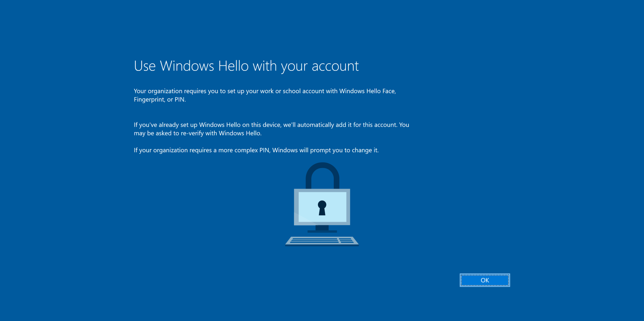The image size is (644, 321).
Task: Click the "more complex PIN" phrase
Action: [x=244, y=150]
